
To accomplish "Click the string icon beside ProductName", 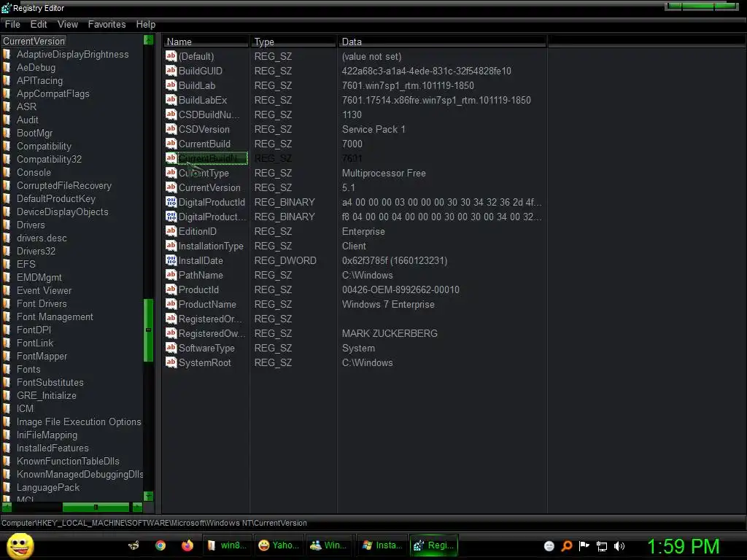I will pos(171,304).
